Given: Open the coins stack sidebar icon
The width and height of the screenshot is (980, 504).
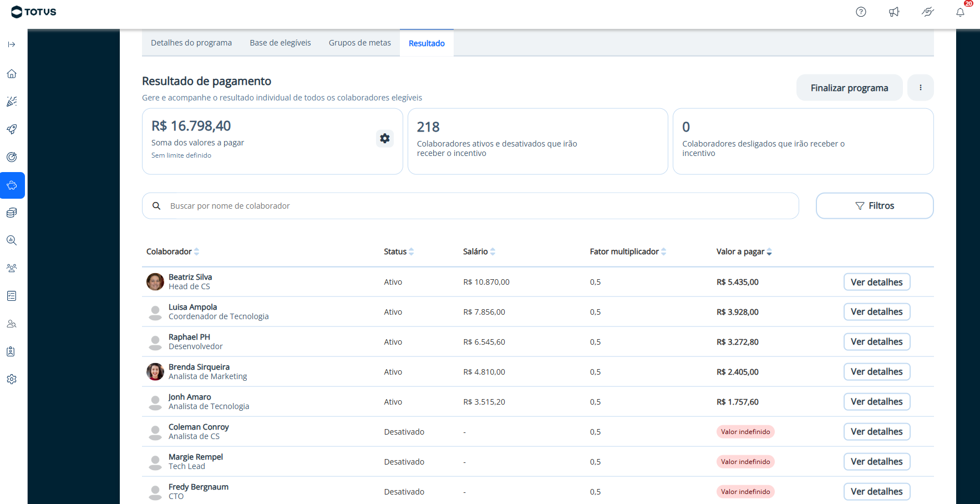Looking at the screenshot, I should click(12, 213).
